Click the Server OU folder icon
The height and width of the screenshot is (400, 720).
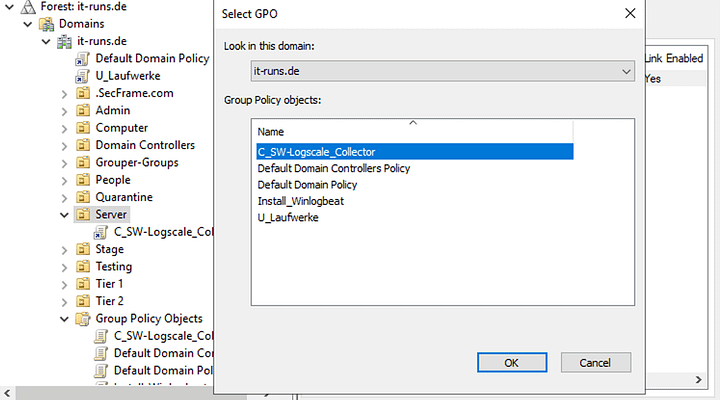82,215
